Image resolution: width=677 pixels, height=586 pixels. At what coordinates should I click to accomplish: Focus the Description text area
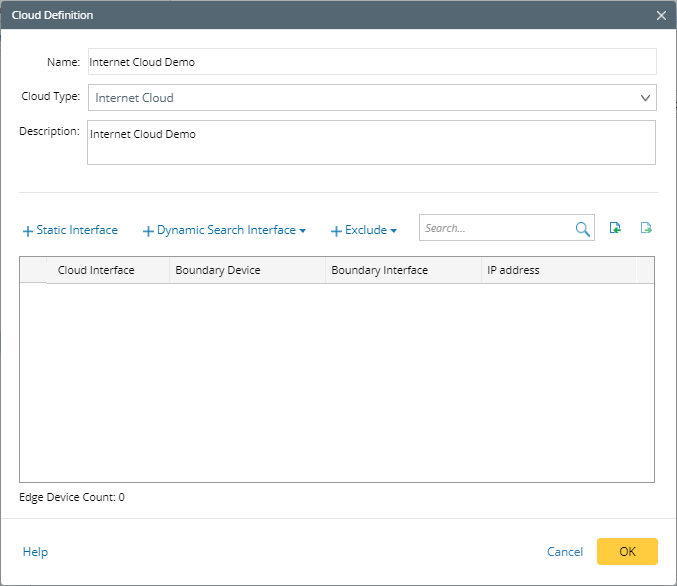[372, 142]
